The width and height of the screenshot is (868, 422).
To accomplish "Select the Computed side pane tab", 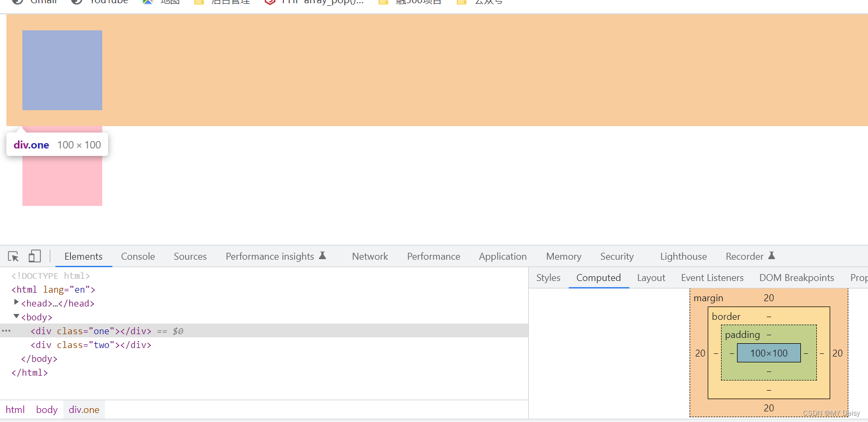I will tap(599, 278).
